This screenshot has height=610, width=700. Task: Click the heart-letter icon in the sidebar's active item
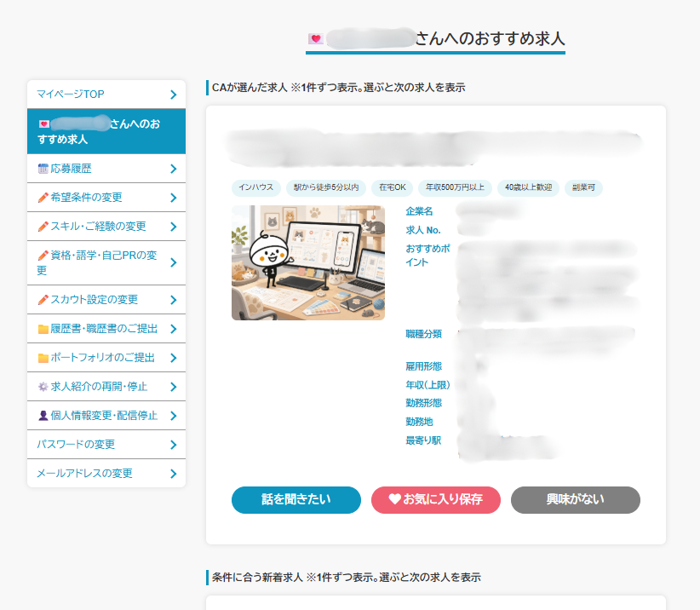click(43, 124)
